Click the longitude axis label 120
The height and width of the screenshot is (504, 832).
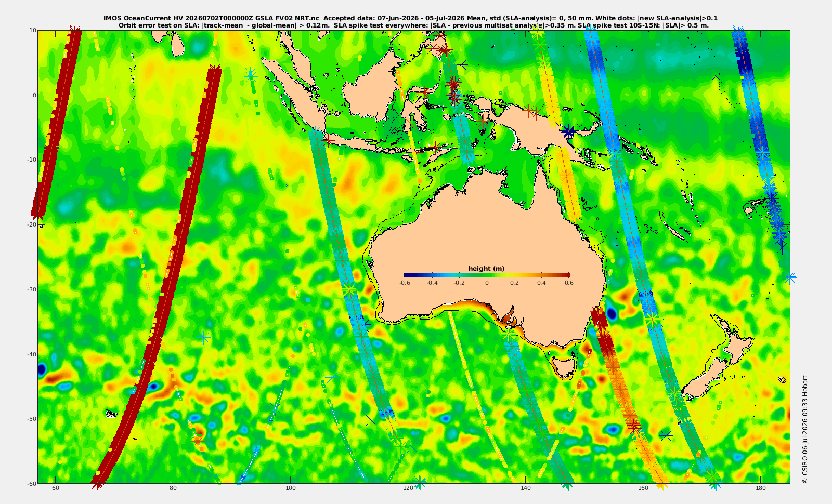coord(408,488)
